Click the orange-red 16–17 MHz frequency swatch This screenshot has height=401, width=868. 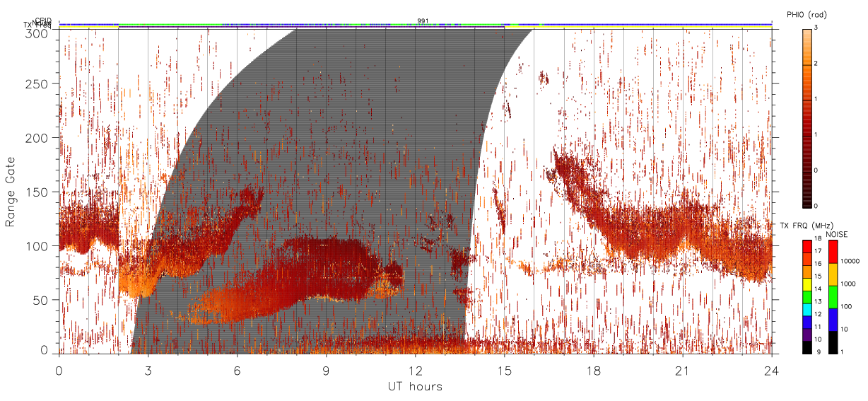[807, 260]
